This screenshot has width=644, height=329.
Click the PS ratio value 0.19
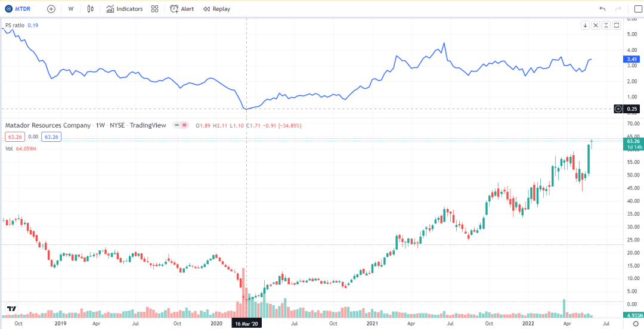pyautogui.click(x=33, y=26)
